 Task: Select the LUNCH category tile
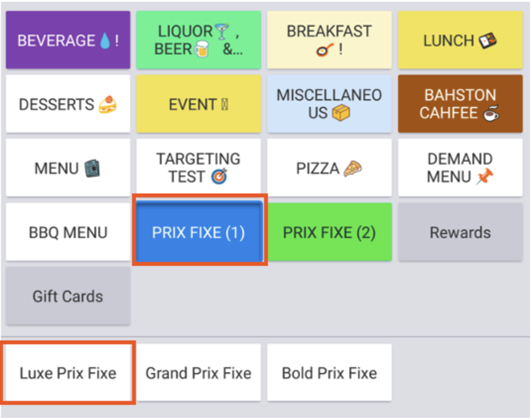pos(460,40)
